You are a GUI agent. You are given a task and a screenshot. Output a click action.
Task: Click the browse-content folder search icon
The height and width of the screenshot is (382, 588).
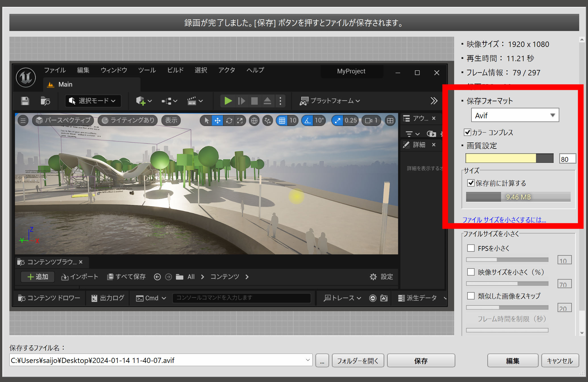[x=45, y=101]
